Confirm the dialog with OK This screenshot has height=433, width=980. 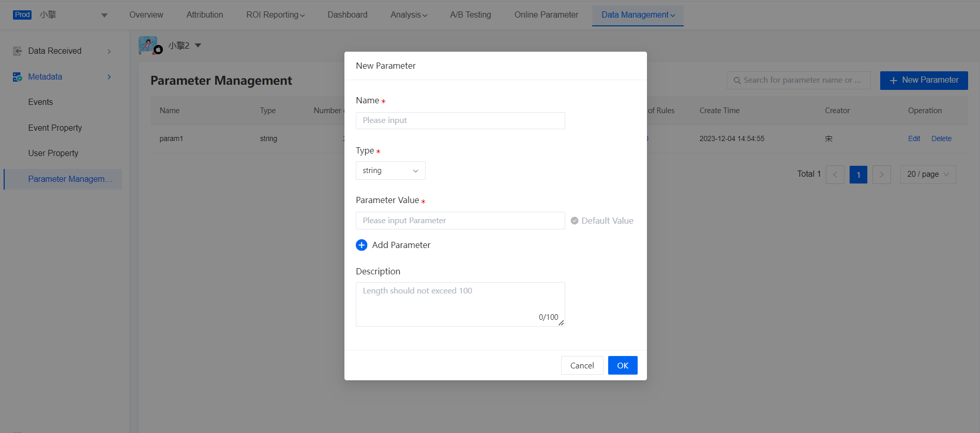[x=623, y=365]
